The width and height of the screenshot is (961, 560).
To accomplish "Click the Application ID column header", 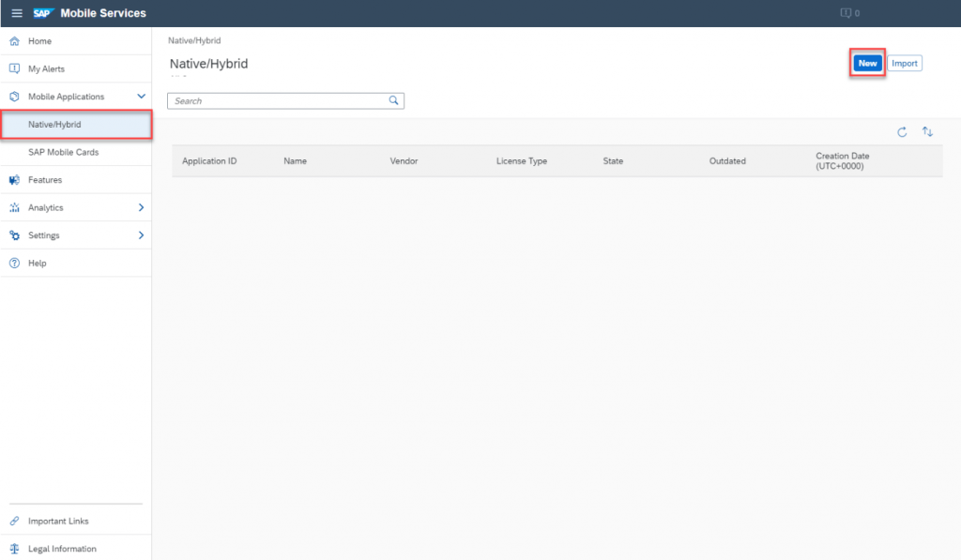I will pyautogui.click(x=209, y=161).
